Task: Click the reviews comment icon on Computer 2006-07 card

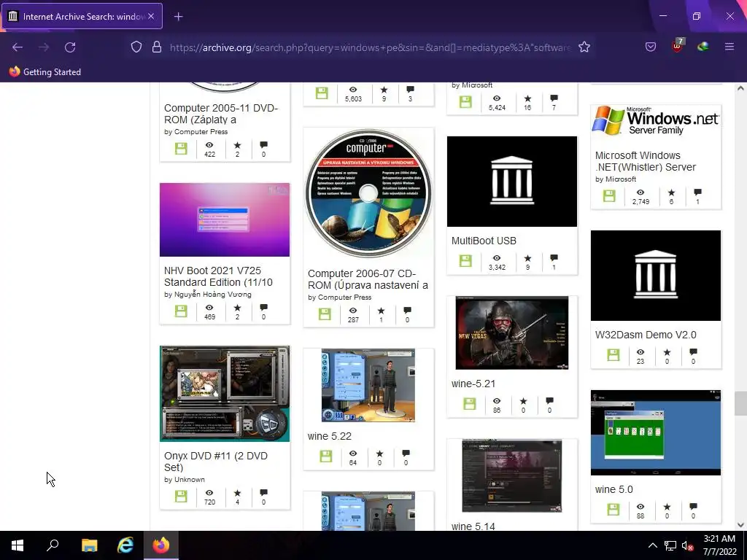Action: click(407, 311)
